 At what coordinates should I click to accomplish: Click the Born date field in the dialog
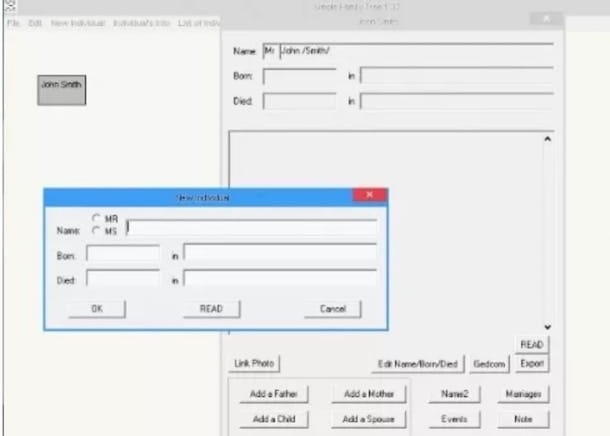[123, 254]
